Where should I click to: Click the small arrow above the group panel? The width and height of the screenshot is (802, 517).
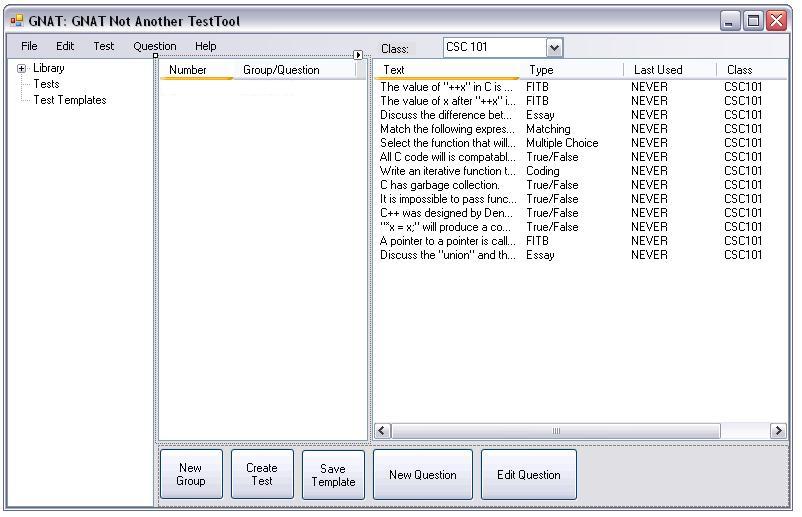358,55
